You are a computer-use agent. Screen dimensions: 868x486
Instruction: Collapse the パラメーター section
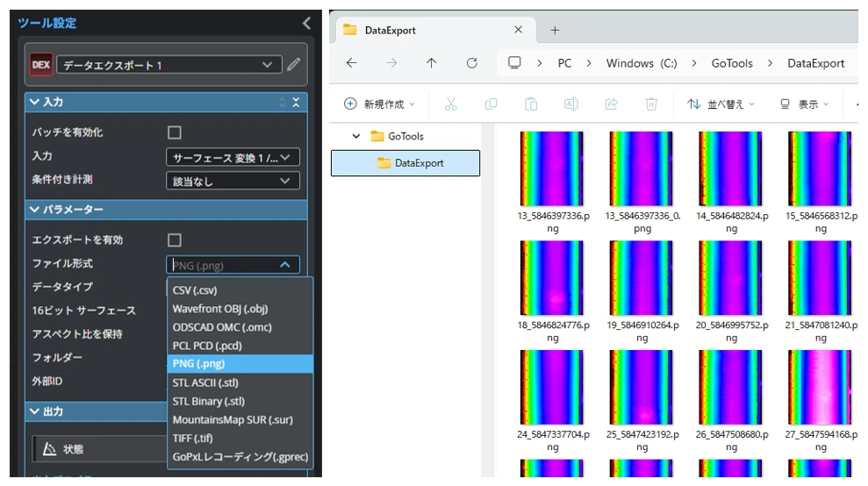click(x=34, y=210)
